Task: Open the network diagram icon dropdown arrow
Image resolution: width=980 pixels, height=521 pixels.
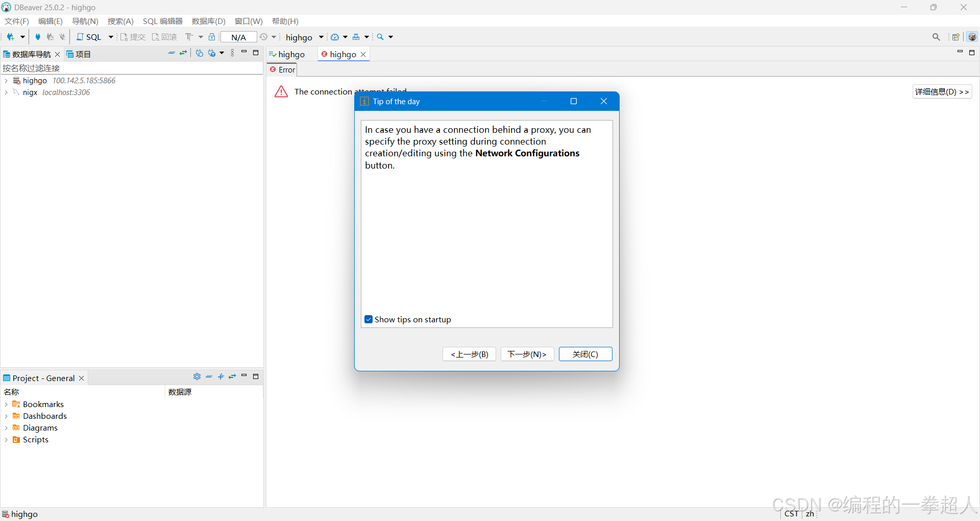Action: coord(367,37)
